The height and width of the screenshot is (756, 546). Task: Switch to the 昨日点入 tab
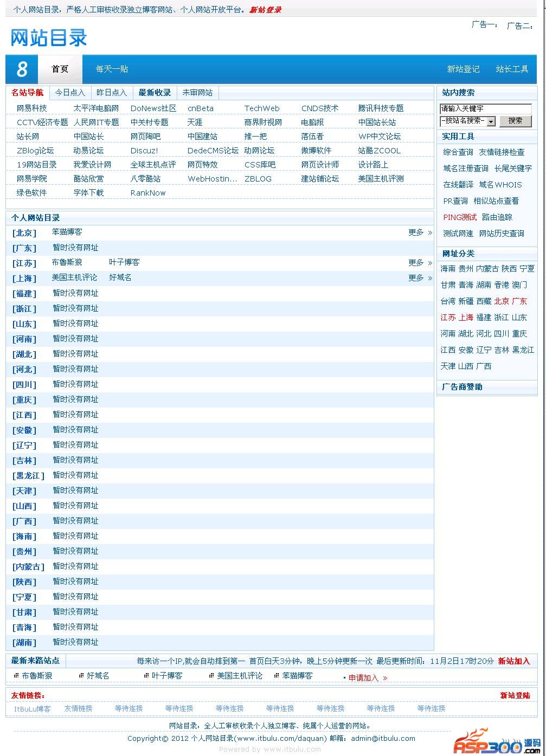tap(112, 93)
